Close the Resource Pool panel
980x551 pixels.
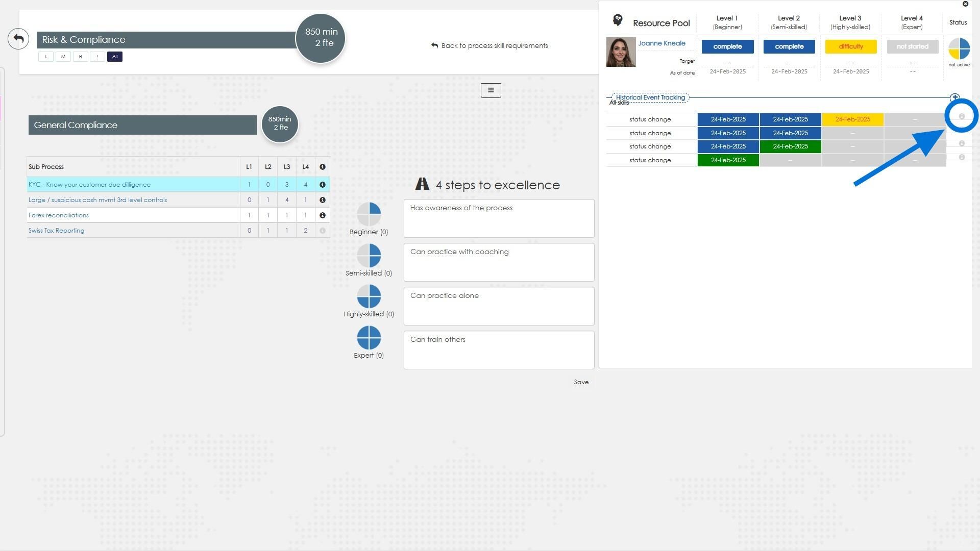click(965, 4)
